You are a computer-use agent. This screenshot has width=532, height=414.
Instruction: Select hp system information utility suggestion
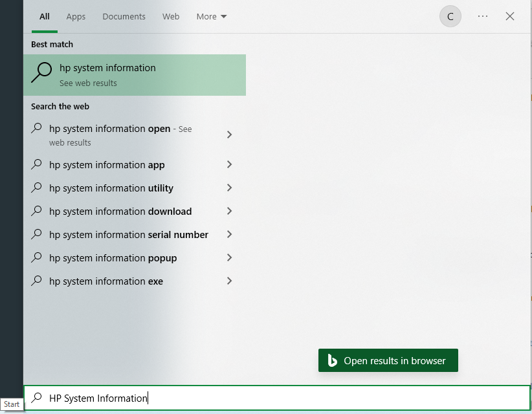tap(135, 188)
